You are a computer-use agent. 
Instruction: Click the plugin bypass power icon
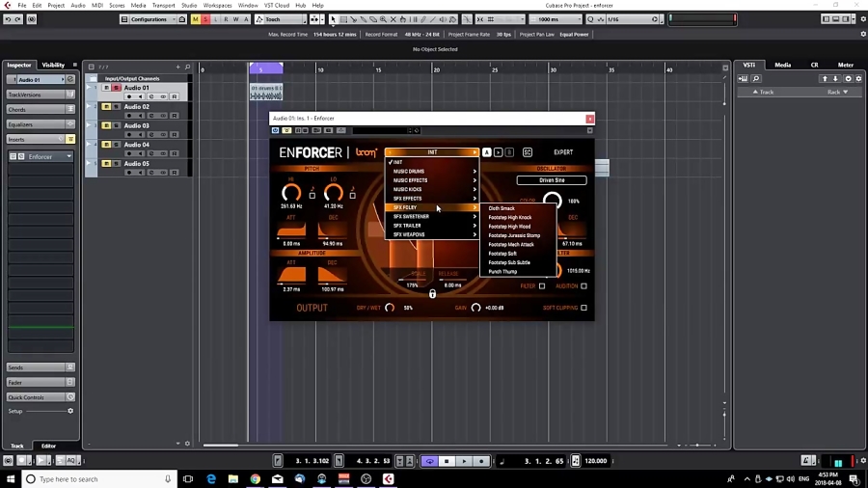coord(276,130)
